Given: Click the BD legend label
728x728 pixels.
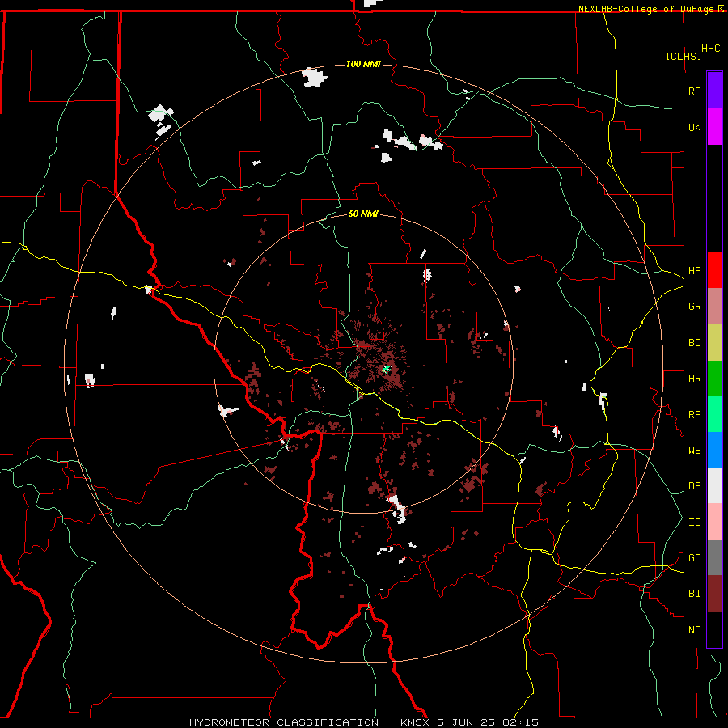Looking at the screenshot, I should (694, 343).
